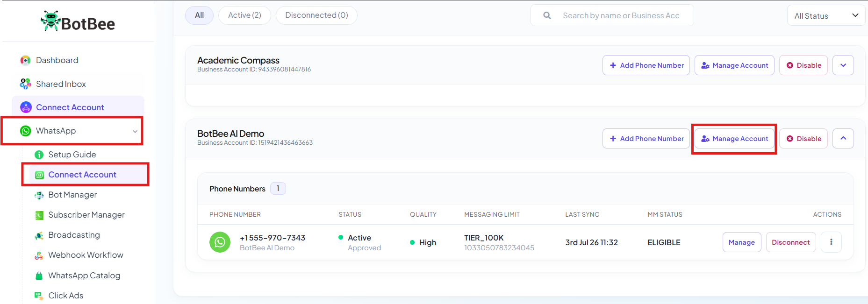Click the Active Approved status cell

coord(360,242)
